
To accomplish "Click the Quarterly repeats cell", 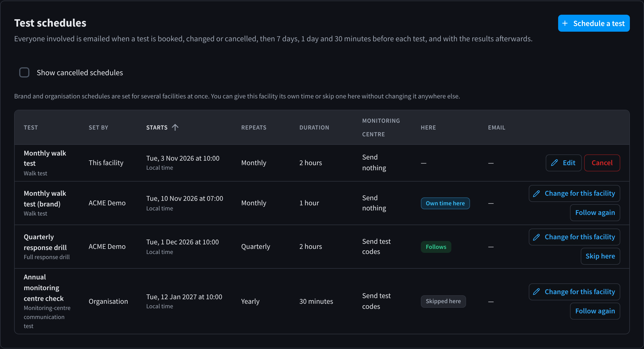I will tap(256, 247).
